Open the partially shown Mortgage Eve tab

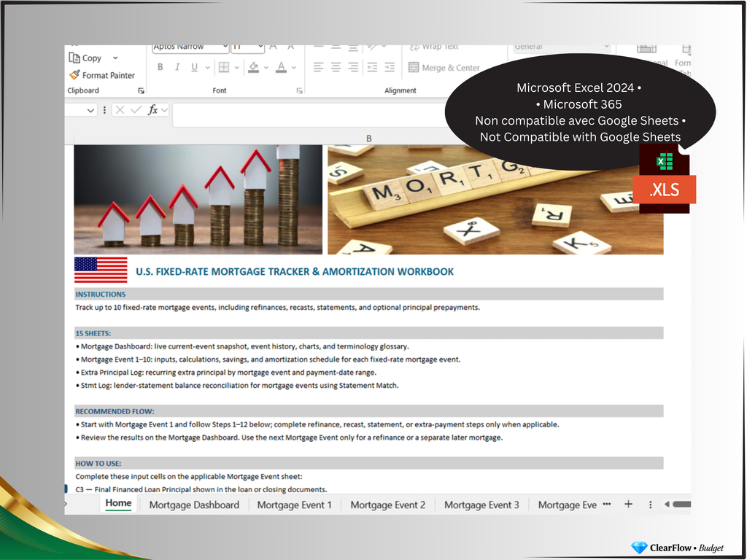click(x=567, y=505)
